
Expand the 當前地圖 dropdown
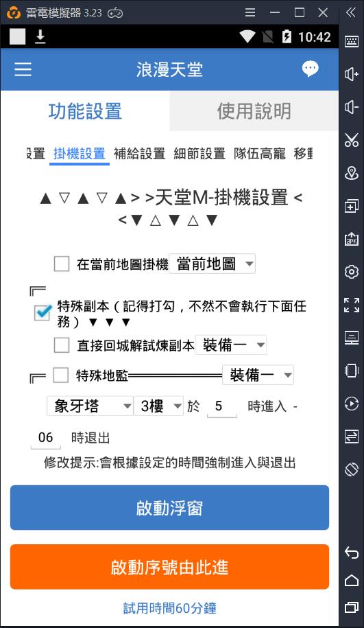tap(212, 264)
